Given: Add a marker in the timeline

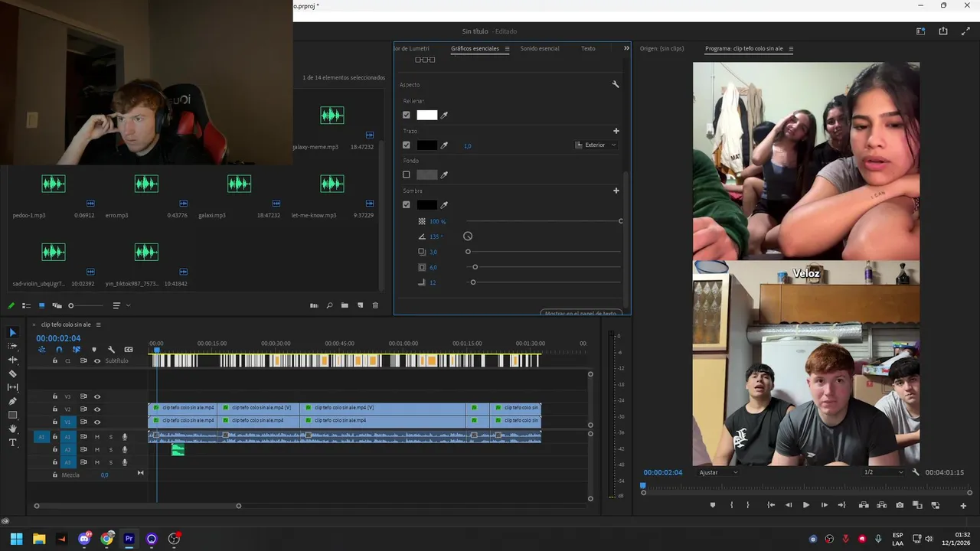Looking at the screenshot, I should [94, 350].
